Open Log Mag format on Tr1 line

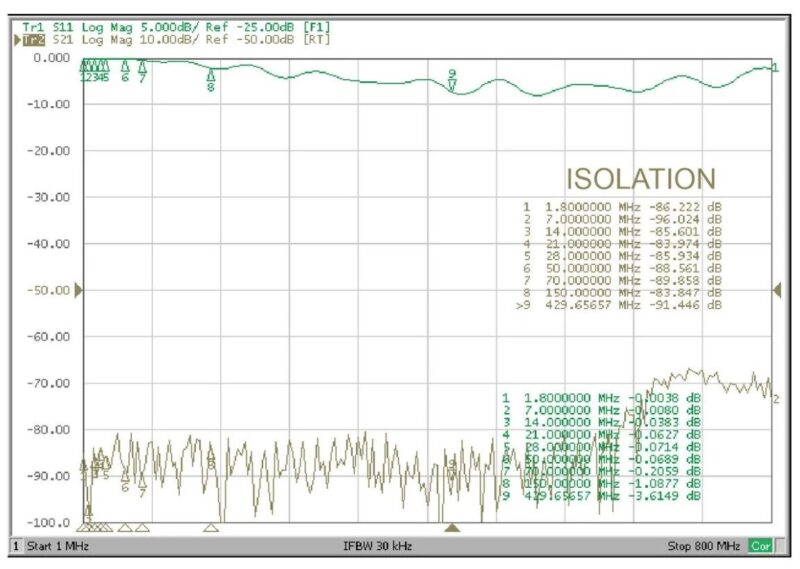point(105,26)
